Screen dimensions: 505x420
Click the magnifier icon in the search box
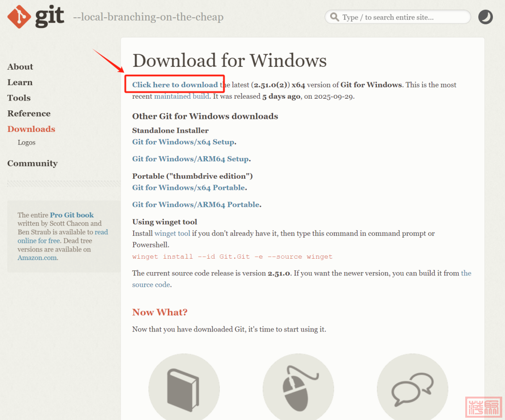click(x=334, y=17)
